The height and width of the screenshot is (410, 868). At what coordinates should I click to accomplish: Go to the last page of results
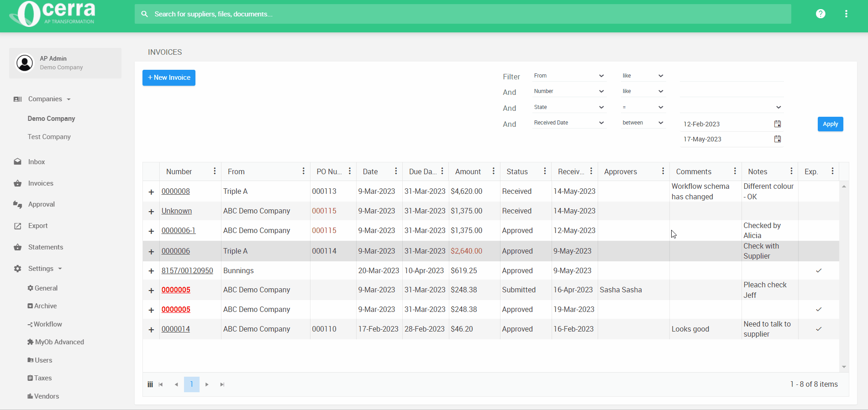pos(222,384)
